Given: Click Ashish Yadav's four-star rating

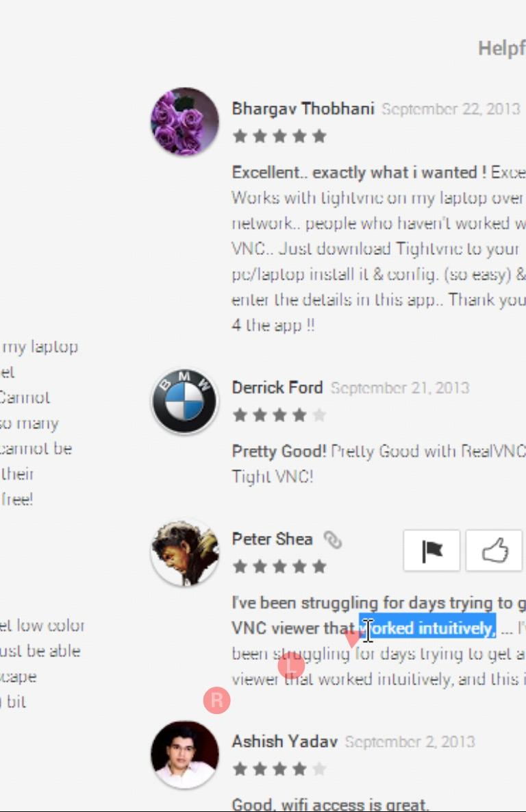Looking at the screenshot, I should tap(279, 769).
